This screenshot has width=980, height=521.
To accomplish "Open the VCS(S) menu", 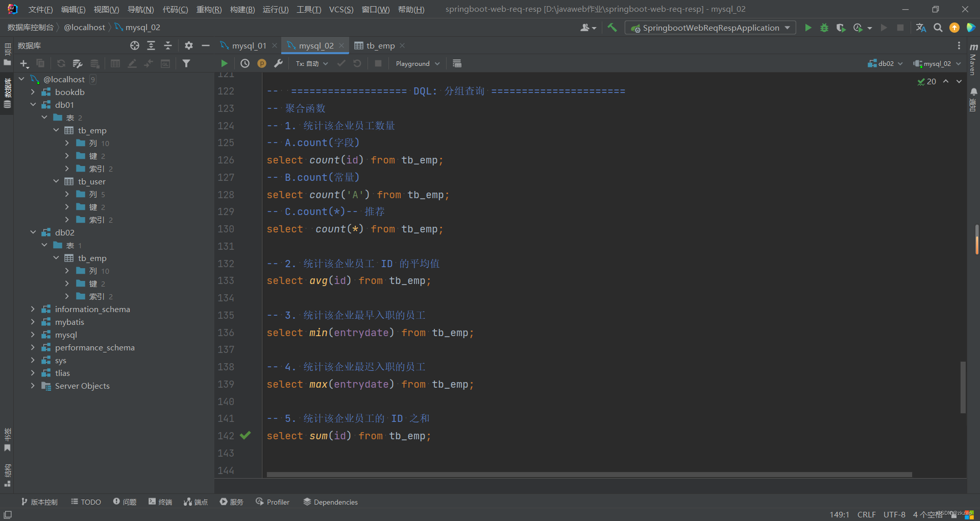I will pos(341,9).
